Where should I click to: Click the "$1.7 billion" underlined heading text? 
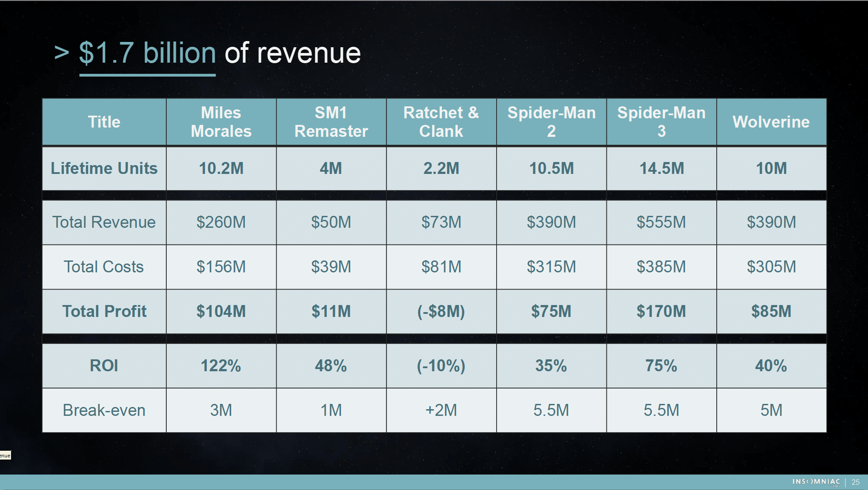(x=147, y=53)
